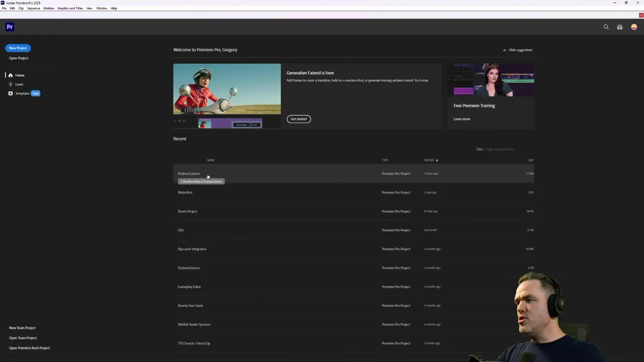Screen dimensions: 644x362
Task: Click the '17 MB' size value
Action: tap(530, 173)
